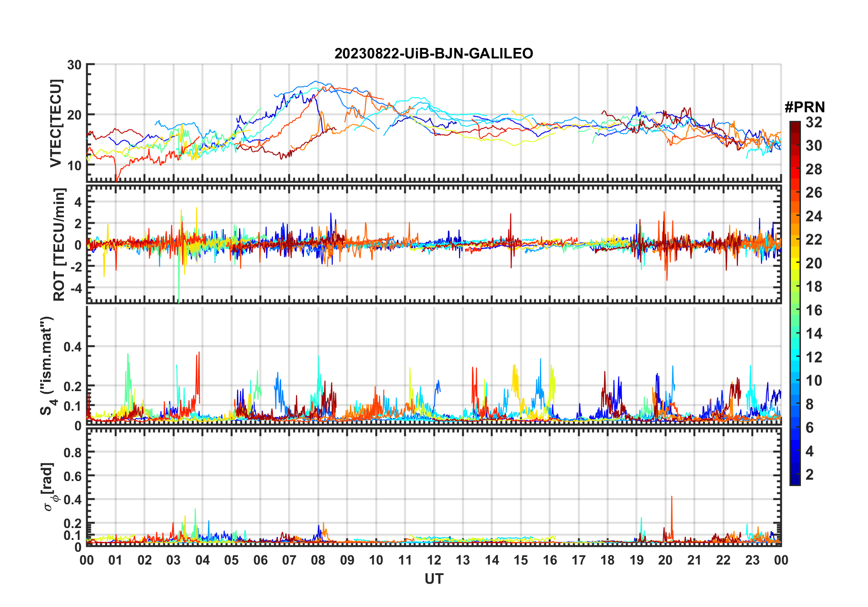Click sigma-phi axis tick label 0.6
Image resolution: width=868 pixels, height=607 pixels.
(73, 476)
